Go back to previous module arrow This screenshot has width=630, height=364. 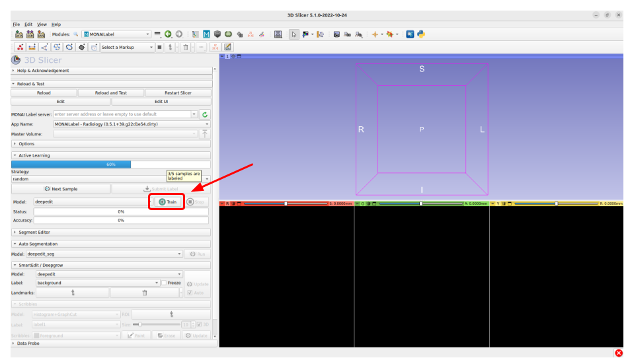click(168, 34)
